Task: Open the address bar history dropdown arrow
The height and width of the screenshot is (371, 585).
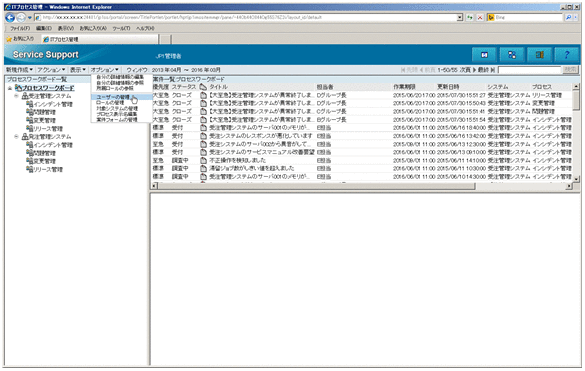Action: point(460,18)
